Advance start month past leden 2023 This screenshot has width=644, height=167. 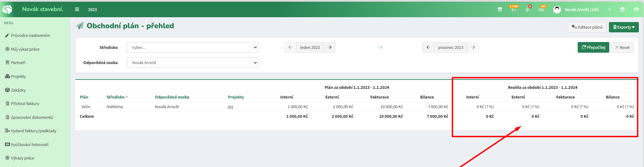330,47
